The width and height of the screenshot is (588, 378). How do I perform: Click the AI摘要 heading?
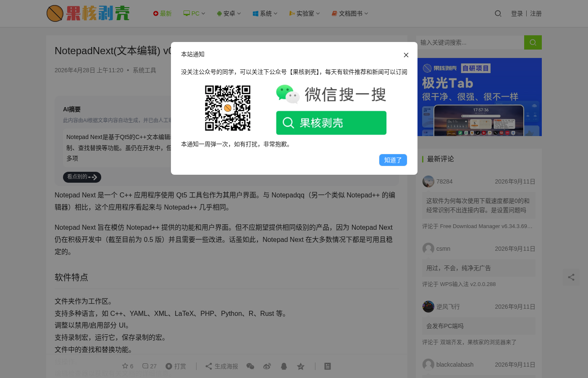72,109
